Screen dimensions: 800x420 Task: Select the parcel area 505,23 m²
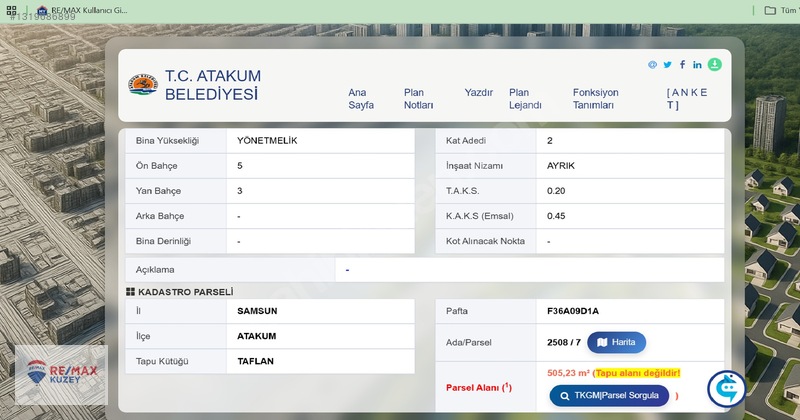(x=568, y=373)
